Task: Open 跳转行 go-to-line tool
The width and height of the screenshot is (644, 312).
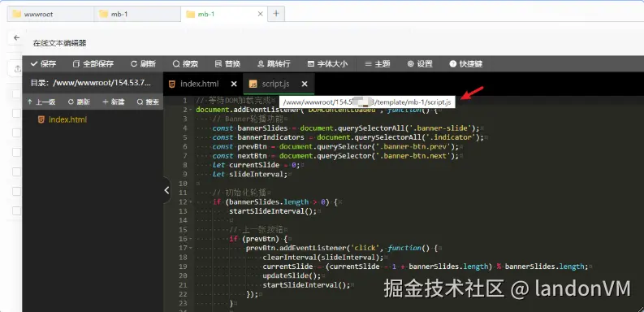Action: [274, 63]
